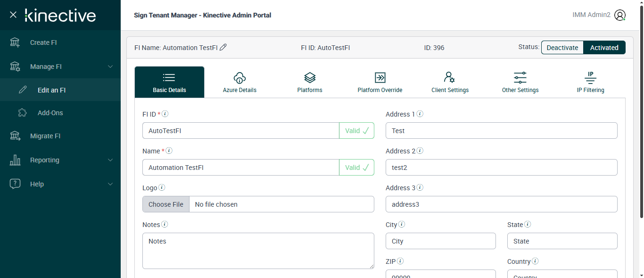644x278 pixels.
Task: Click the info icon next to FI ID
Action: pos(165,114)
